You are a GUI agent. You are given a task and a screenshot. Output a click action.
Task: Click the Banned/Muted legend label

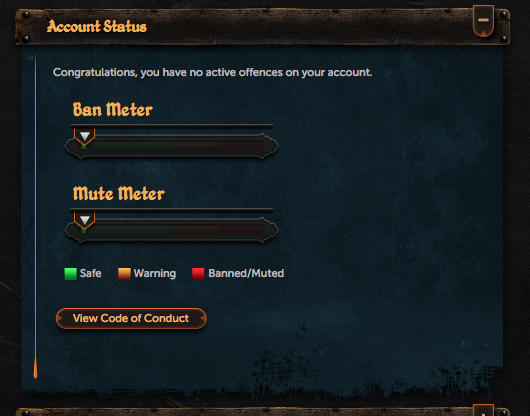tap(246, 273)
